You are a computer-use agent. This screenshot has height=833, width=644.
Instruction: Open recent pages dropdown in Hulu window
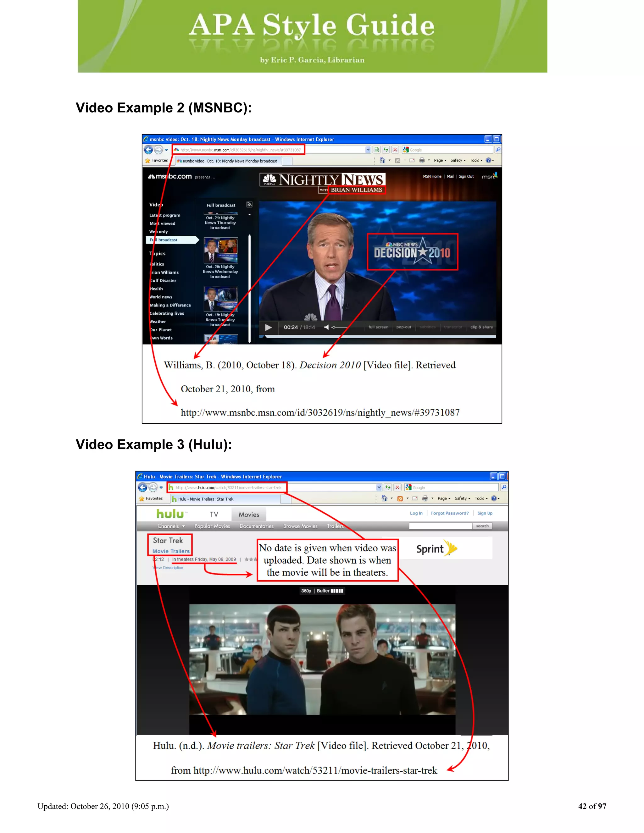pyautogui.click(x=161, y=488)
